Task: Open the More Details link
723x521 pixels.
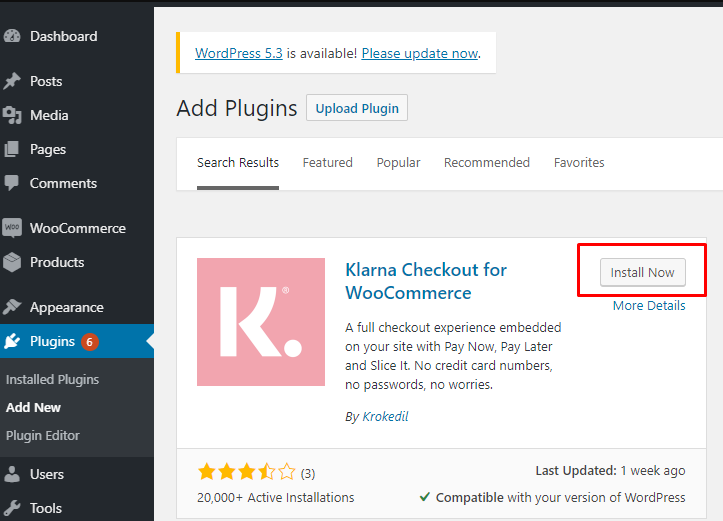Action: pos(649,306)
